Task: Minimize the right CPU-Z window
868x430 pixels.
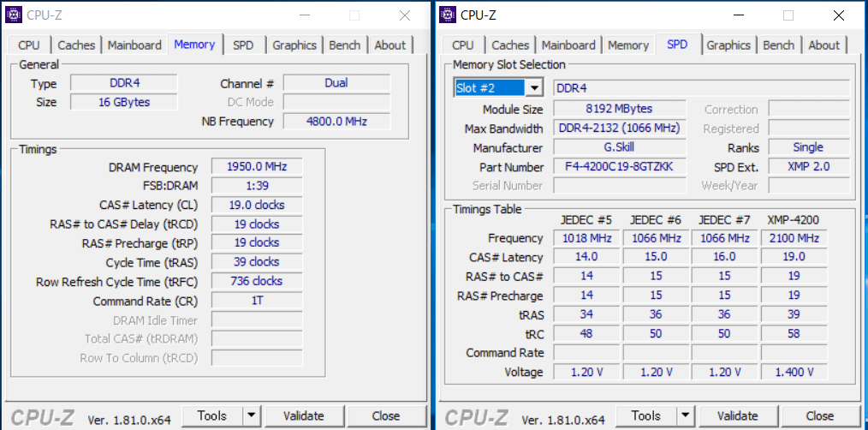Action: pyautogui.click(x=738, y=15)
